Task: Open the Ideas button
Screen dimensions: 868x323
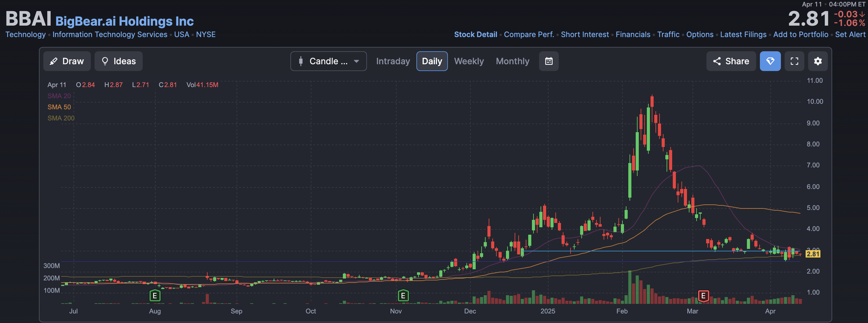Action: 118,61
